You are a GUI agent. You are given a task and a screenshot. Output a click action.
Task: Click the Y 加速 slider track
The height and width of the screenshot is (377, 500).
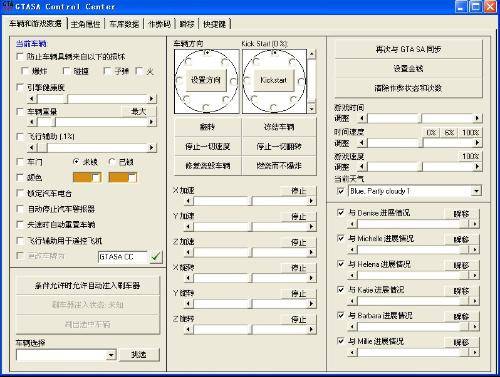[250, 226]
